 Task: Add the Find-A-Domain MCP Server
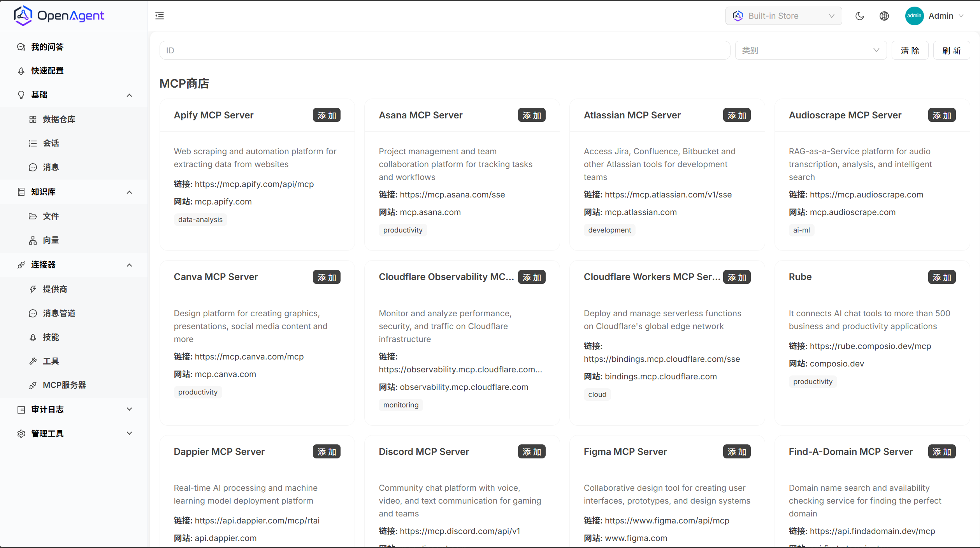point(942,452)
